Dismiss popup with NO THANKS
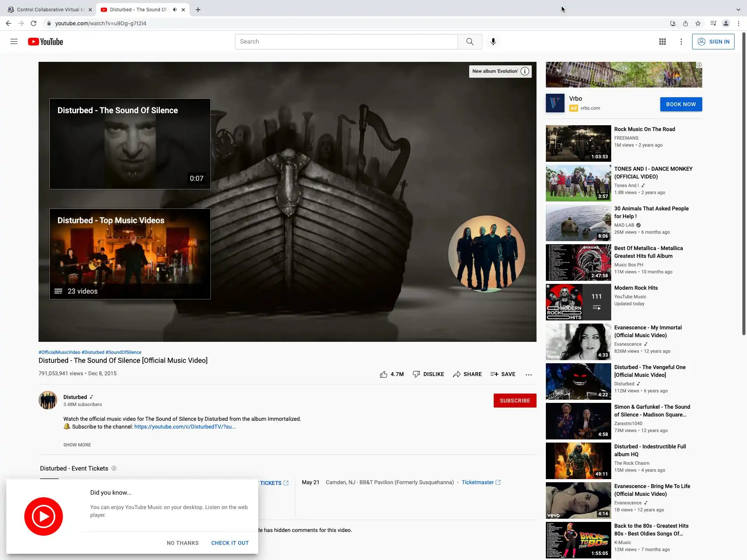This screenshot has height=560, width=747. click(182, 543)
